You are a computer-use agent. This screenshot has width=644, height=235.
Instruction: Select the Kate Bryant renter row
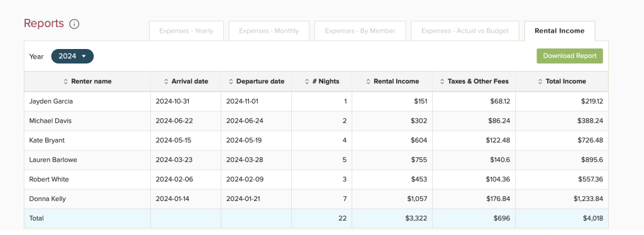[x=316, y=140]
